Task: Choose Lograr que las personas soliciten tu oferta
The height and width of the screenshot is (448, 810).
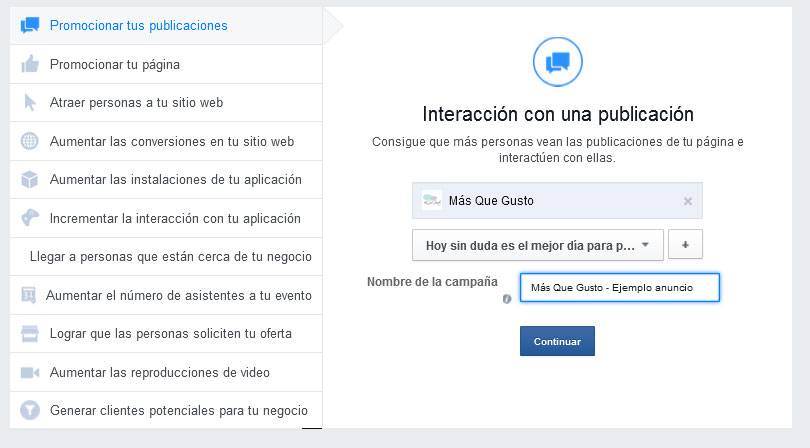Action: [x=166, y=333]
